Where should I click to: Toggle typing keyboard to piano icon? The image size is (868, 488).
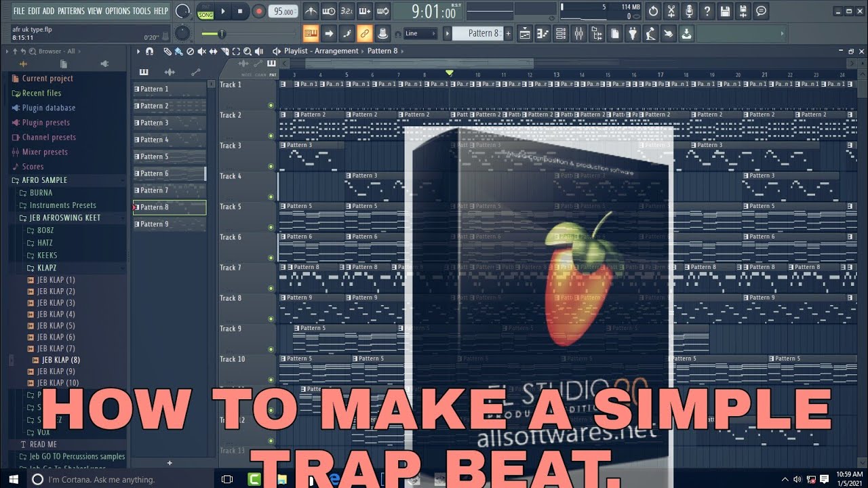[x=311, y=33]
